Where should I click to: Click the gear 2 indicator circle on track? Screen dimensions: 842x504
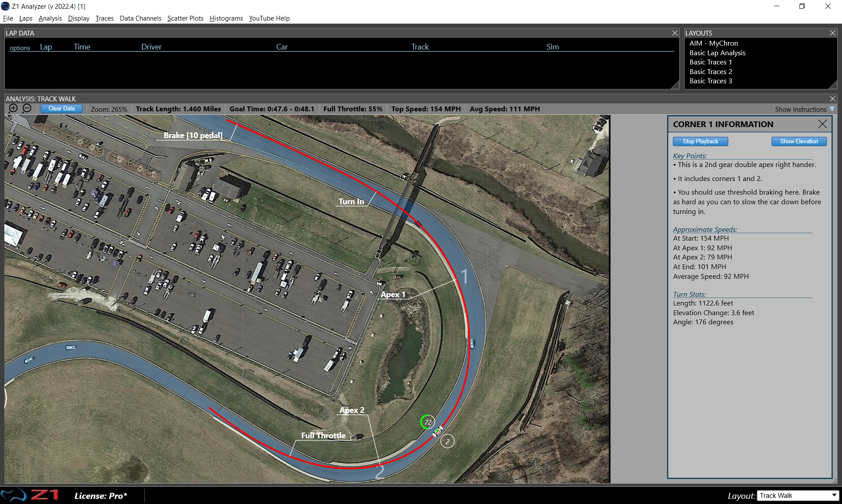click(447, 441)
